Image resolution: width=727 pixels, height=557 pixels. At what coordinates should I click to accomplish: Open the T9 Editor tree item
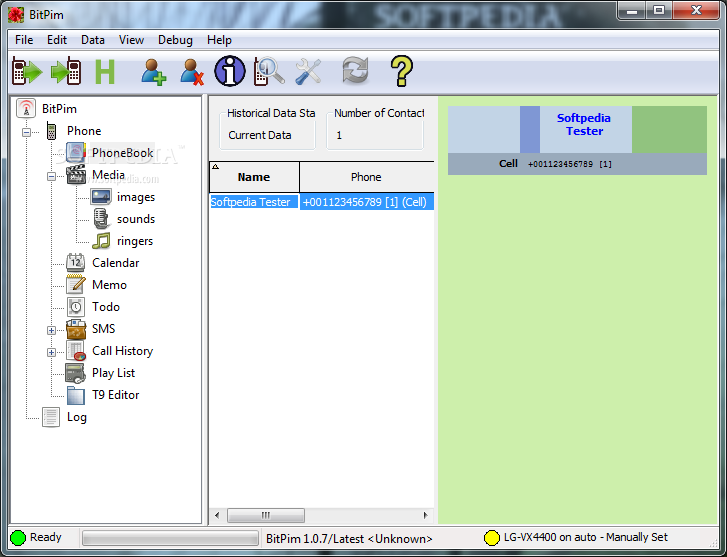tap(115, 395)
